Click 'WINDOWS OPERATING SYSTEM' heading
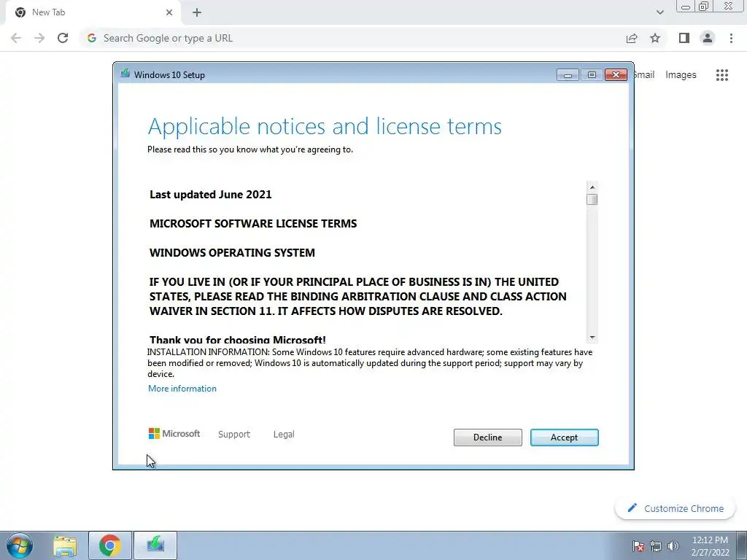The height and width of the screenshot is (560, 747). 232,252
